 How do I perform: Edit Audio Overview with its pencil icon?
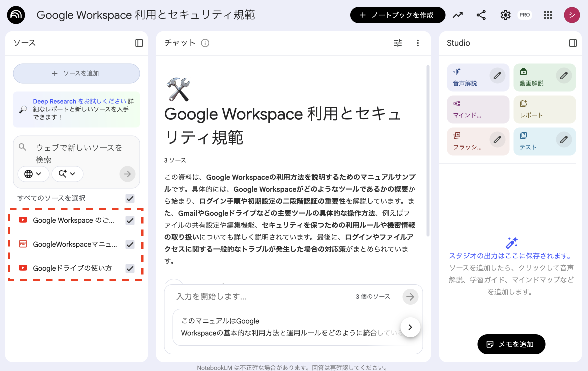pyautogui.click(x=497, y=75)
